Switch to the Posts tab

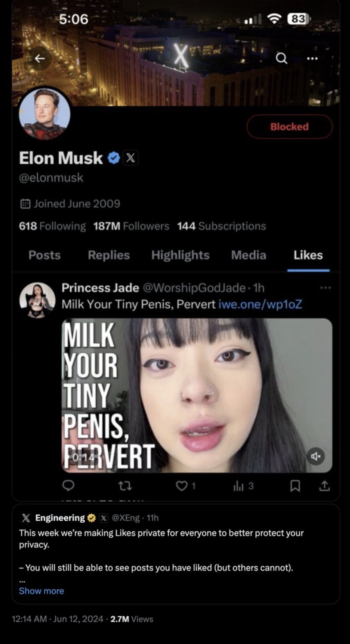point(45,255)
